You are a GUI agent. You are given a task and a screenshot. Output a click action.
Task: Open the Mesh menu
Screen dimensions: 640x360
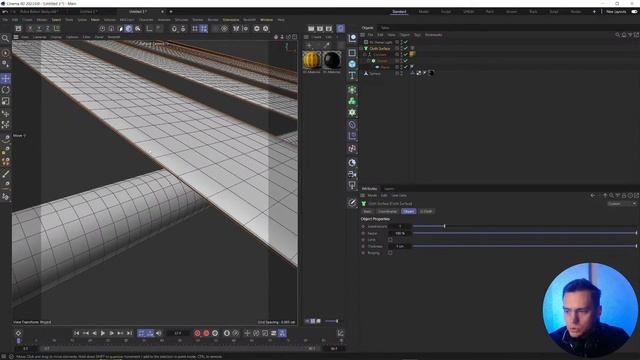point(95,20)
